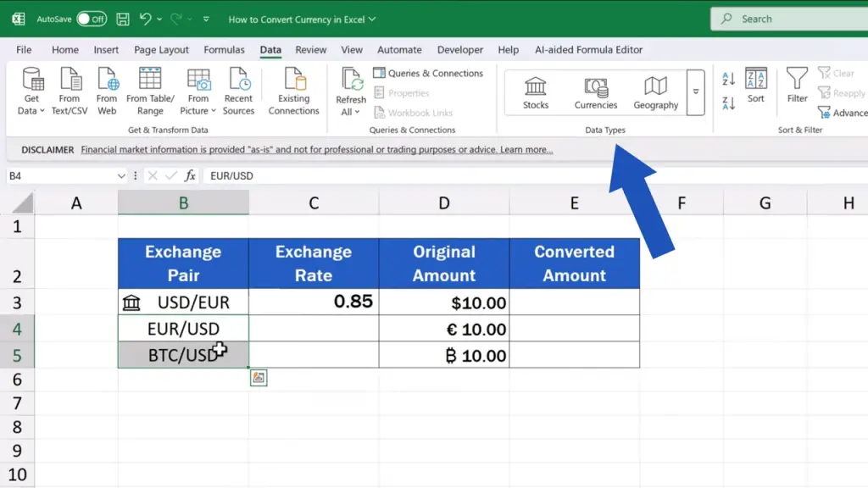Sort A to Z ascending
The image size is (868, 488).
[728, 80]
